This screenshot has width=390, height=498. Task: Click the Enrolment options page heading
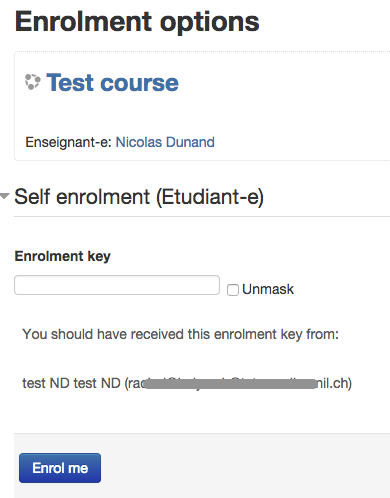[x=137, y=22]
